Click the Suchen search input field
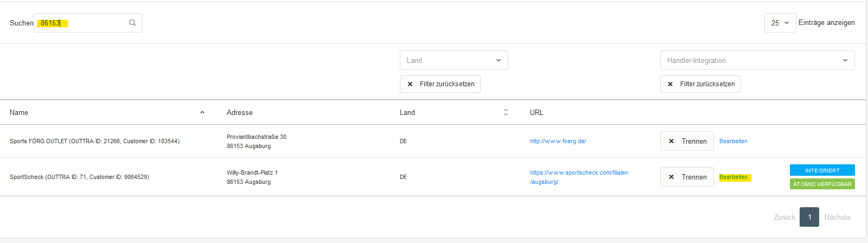Image resolution: width=868 pixels, height=243 pixels. [x=88, y=23]
